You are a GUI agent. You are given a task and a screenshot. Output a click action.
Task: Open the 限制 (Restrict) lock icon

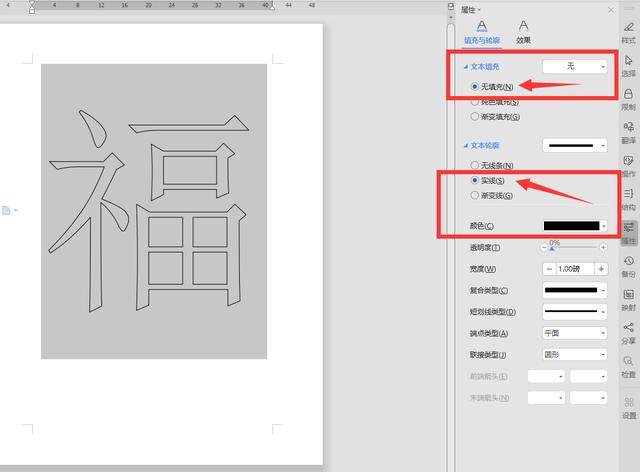coord(628,100)
